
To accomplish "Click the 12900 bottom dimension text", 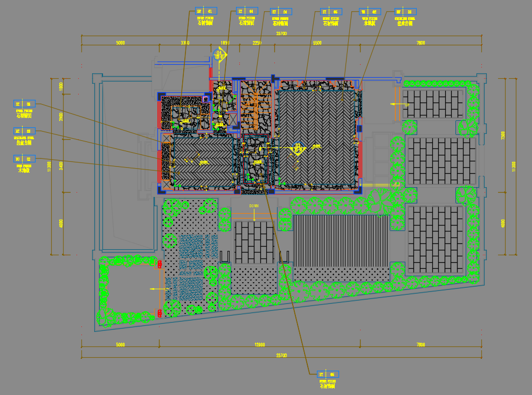I will tap(260, 344).
